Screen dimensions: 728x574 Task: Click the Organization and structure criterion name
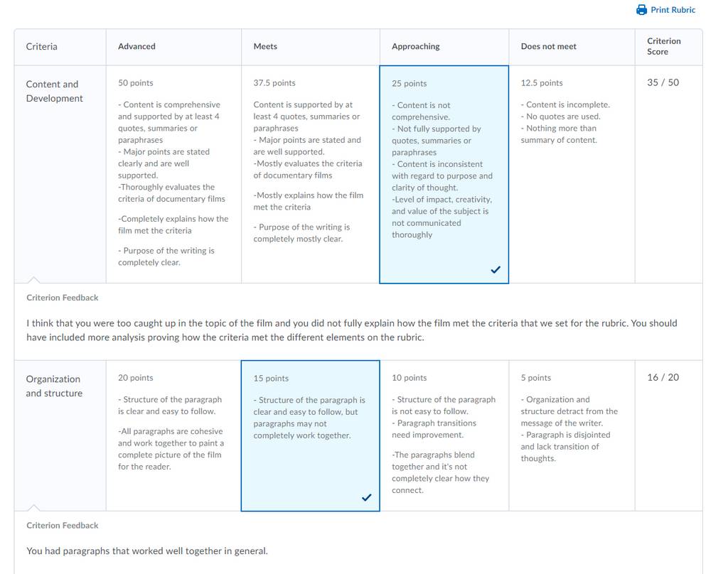tap(54, 386)
